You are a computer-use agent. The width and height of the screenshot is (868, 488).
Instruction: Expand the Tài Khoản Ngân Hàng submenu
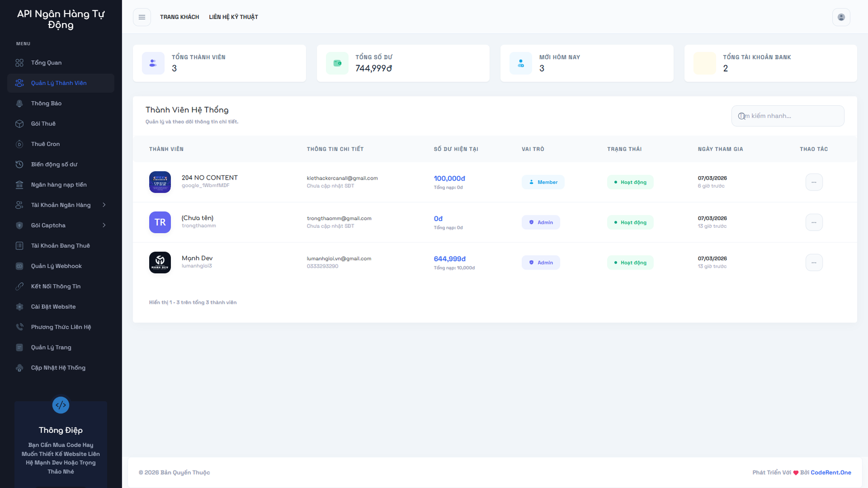click(104, 205)
